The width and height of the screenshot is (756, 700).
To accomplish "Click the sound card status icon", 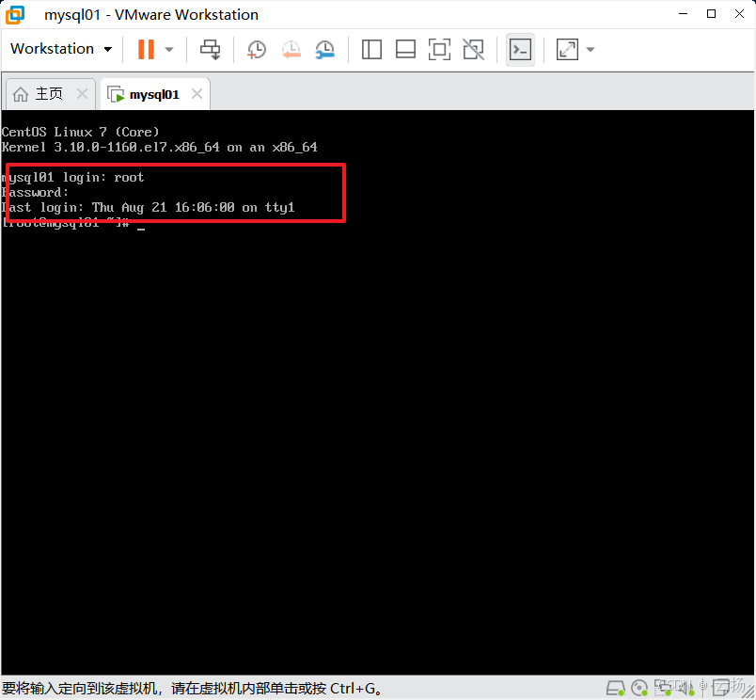I will 686,688.
